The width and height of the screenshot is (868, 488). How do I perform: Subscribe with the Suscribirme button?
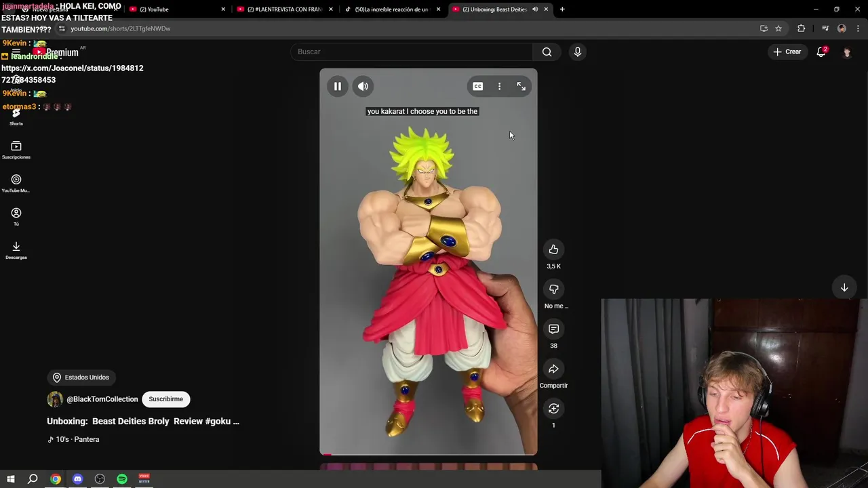pyautogui.click(x=165, y=399)
